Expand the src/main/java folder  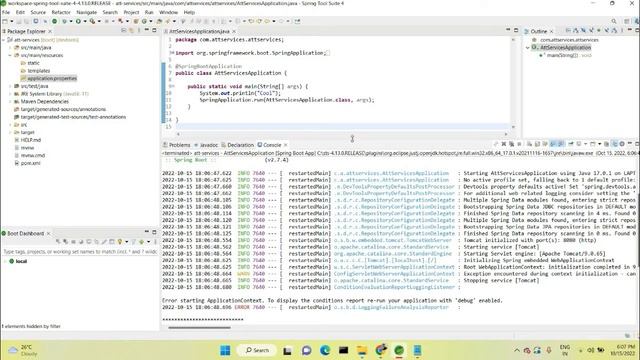click(x=11, y=47)
